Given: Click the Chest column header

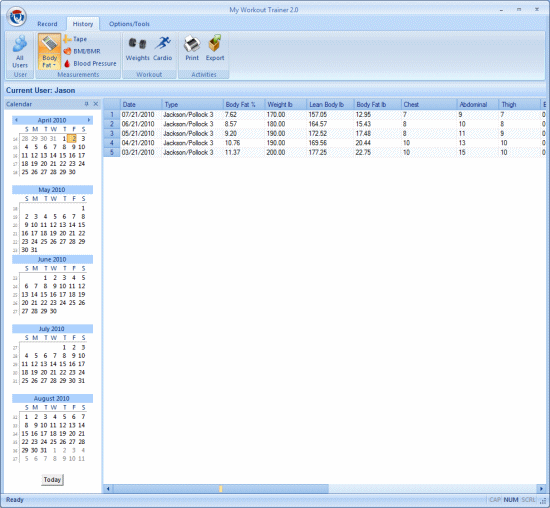Looking at the screenshot, I should tap(429, 105).
